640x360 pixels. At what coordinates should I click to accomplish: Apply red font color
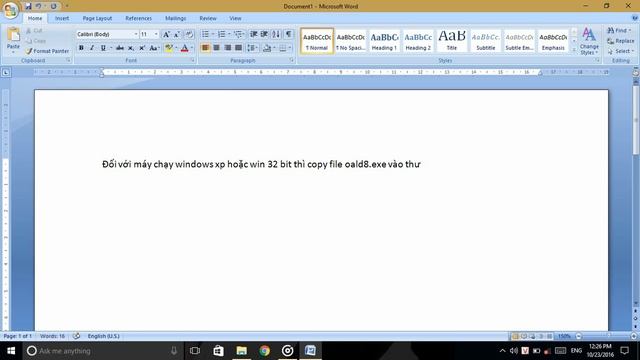coord(184,48)
